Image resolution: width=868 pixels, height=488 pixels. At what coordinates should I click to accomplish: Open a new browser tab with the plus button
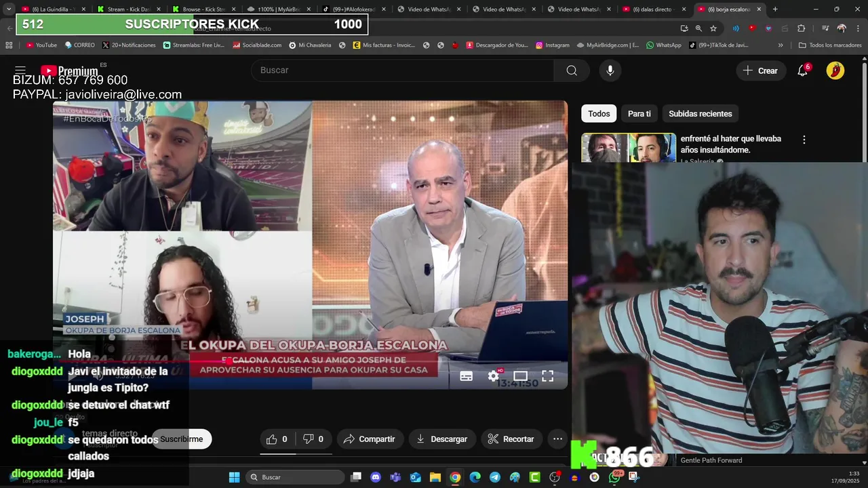(775, 9)
